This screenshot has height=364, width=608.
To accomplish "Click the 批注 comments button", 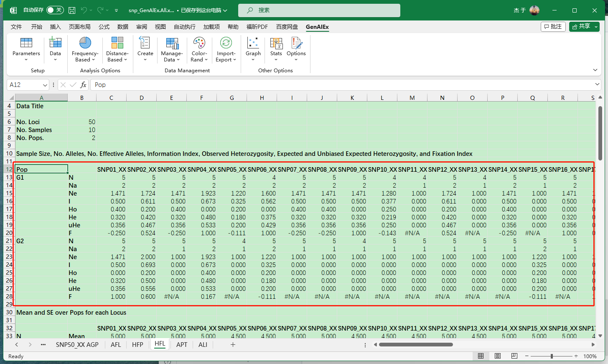I will pyautogui.click(x=553, y=26).
